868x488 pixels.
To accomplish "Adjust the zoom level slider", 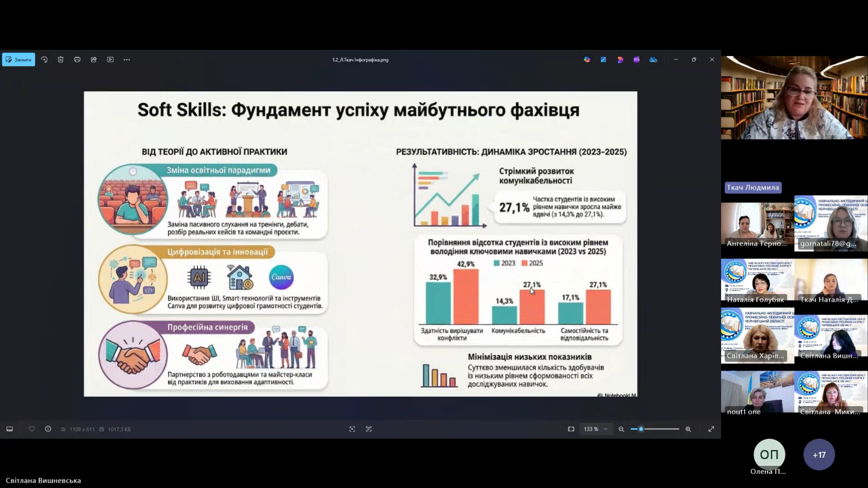I will click(641, 429).
